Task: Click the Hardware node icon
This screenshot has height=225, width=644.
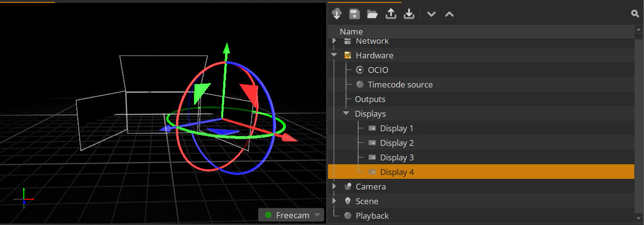Action: point(348,55)
